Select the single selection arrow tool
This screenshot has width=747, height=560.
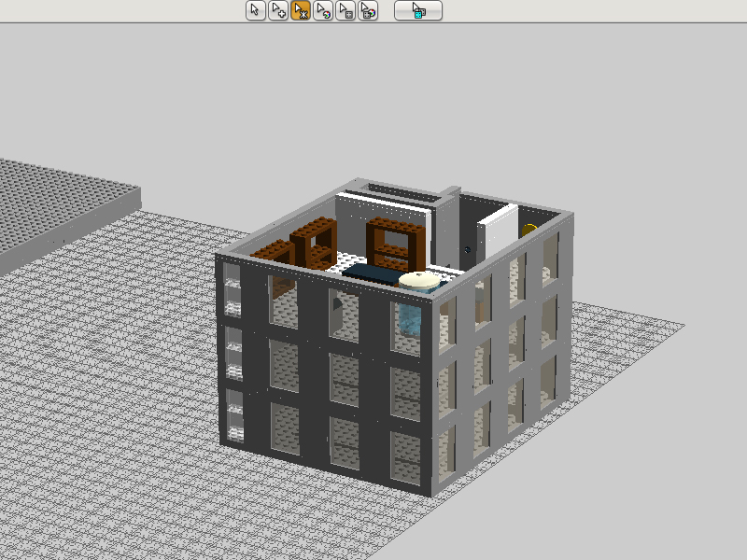(x=255, y=10)
